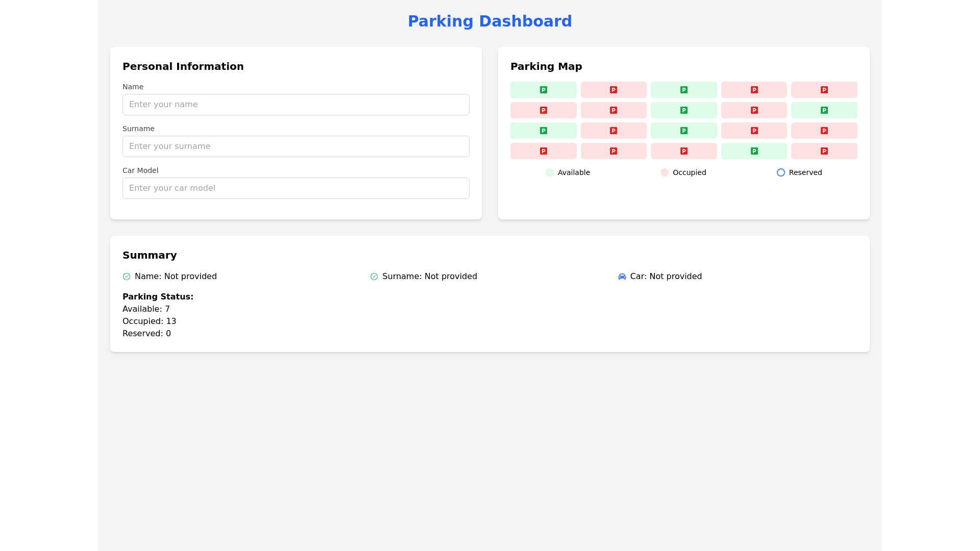
Task: Click the Reserved legend blue ring
Action: point(780,172)
